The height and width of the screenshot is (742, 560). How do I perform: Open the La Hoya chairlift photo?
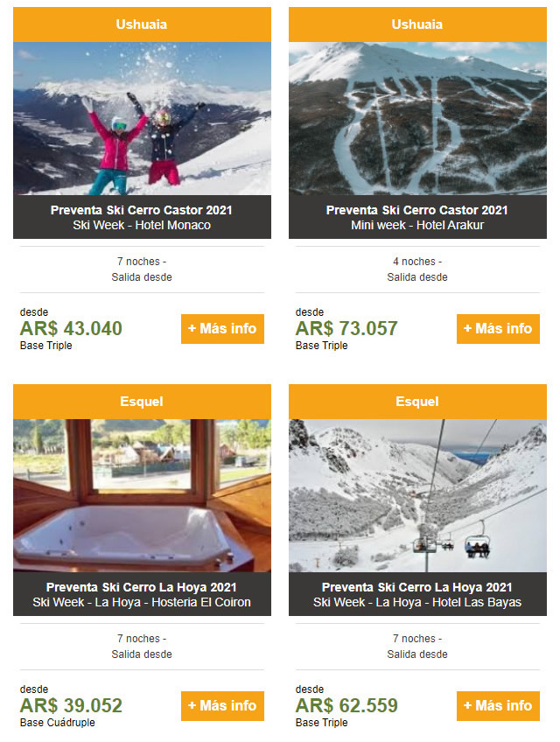click(417, 495)
